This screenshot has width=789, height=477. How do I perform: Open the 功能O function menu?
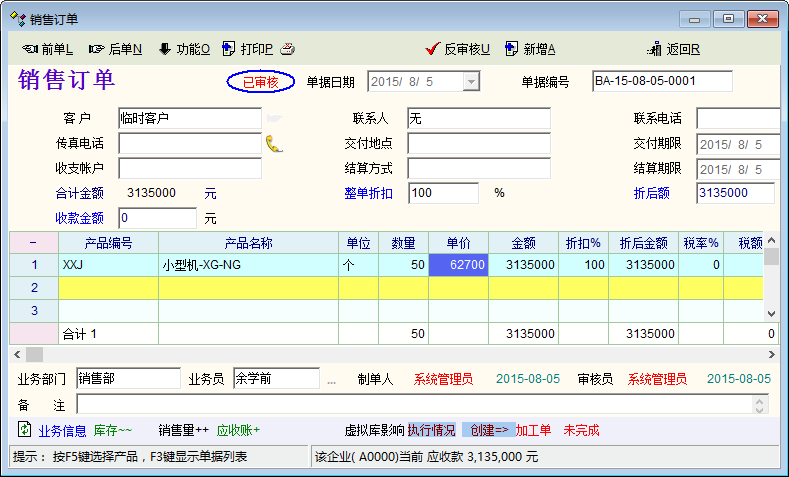click(184, 49)
